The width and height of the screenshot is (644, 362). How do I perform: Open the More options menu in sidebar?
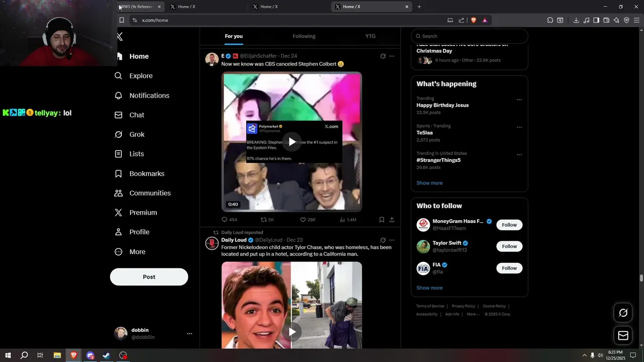(130, 252)
